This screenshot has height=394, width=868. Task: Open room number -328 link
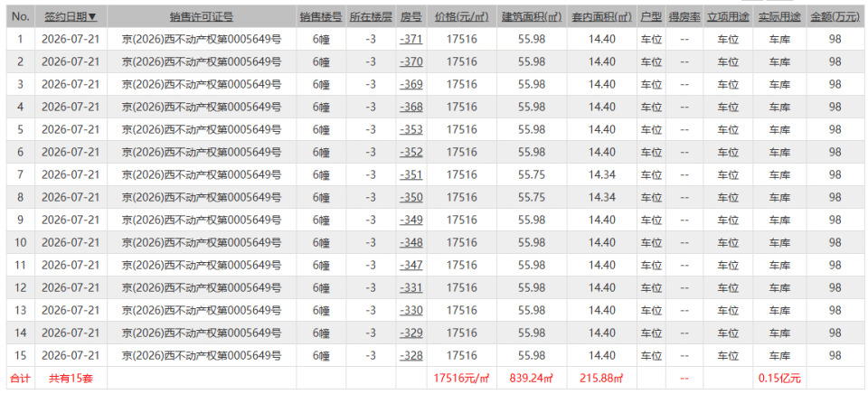pyautogui.click(x=411, y=355)
